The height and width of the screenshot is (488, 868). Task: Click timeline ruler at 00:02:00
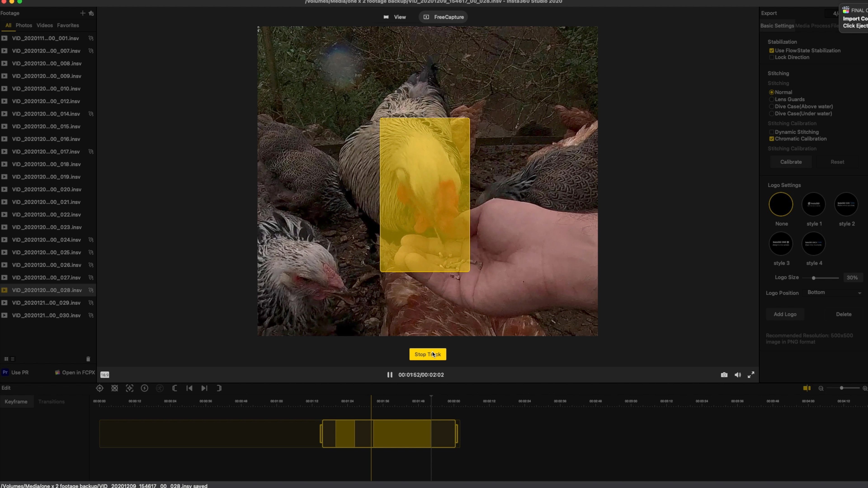[453, 401]
